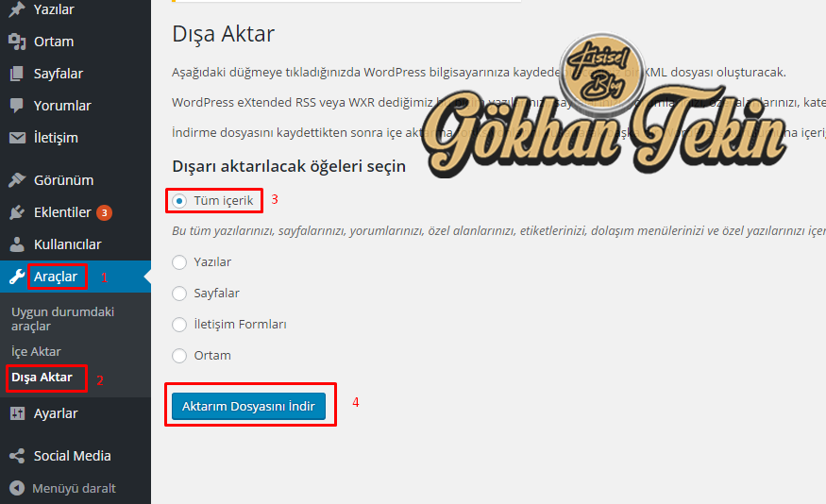Collapse sidebar with Menüyü daralt arrow

(17, 488)
